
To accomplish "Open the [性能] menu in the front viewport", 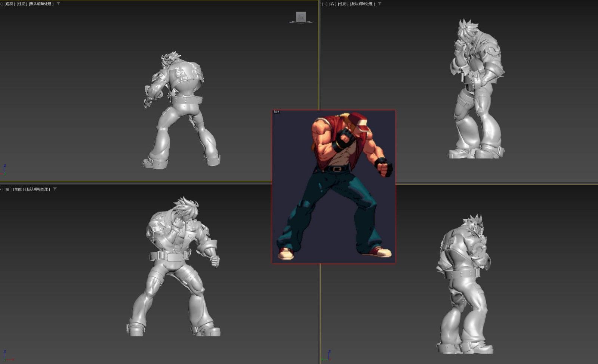I will click(x=18, y=189).
